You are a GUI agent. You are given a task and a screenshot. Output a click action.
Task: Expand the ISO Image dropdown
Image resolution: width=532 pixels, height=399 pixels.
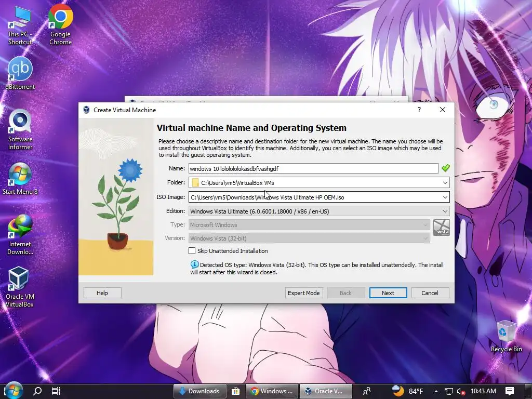[x=445, y=197]
